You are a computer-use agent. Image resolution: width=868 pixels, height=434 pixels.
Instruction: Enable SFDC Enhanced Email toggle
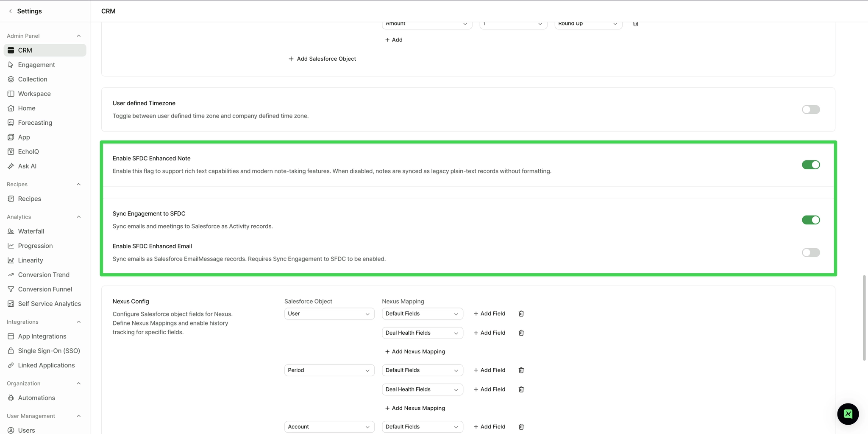coord(811,252)
